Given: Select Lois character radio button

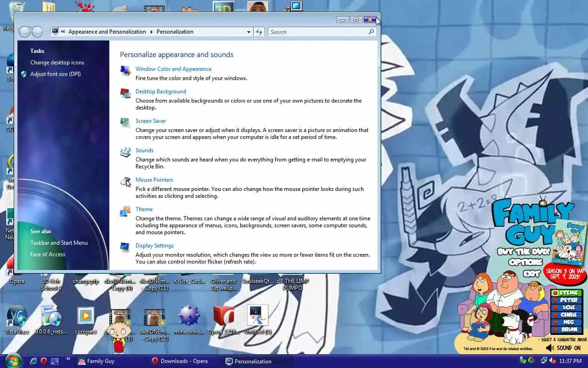Looking at the screenshot, I should [555, 307].
